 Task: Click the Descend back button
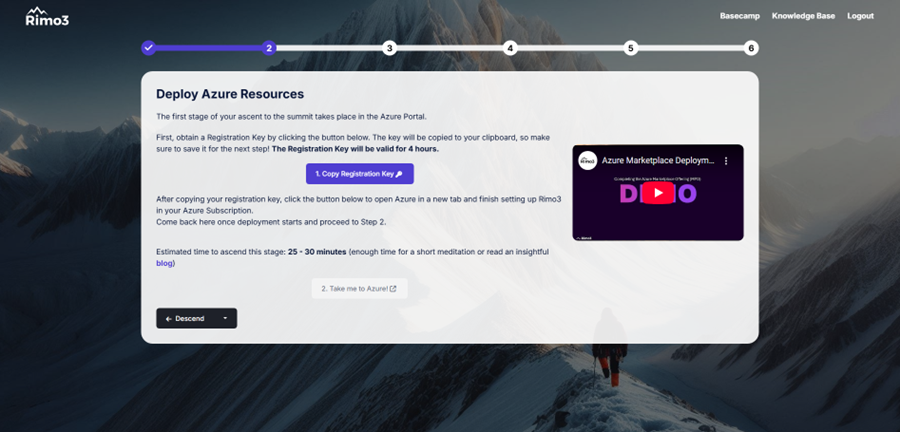tap(185, 318)
